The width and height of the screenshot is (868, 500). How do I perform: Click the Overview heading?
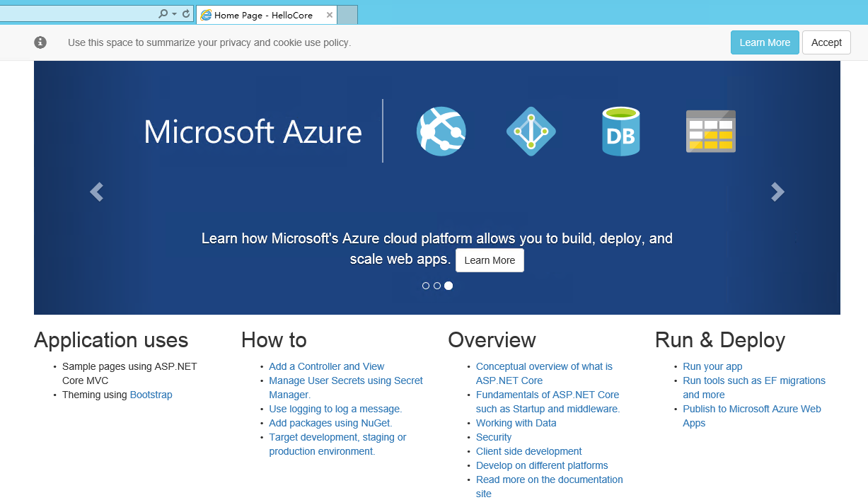click(x=492, y=340)
